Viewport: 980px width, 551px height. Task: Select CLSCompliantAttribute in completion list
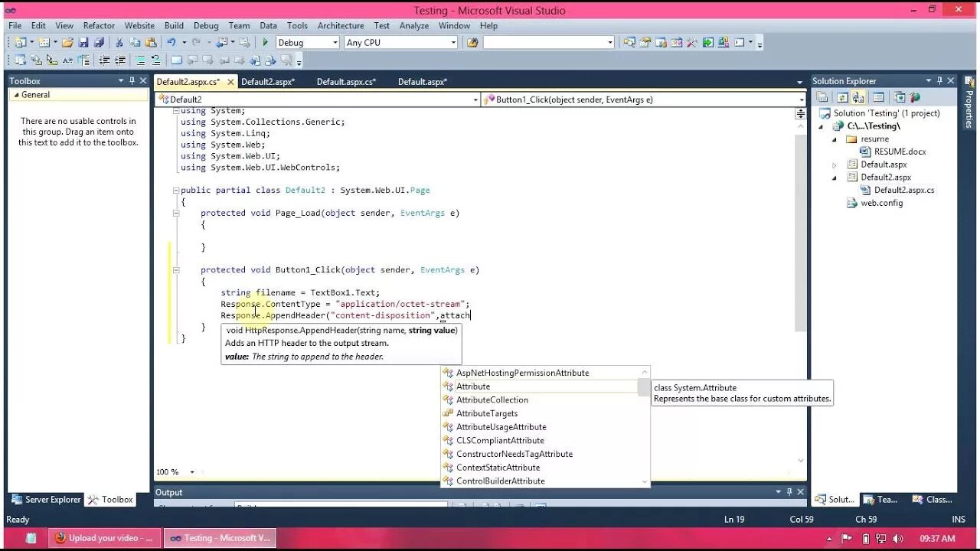(500, 441)
